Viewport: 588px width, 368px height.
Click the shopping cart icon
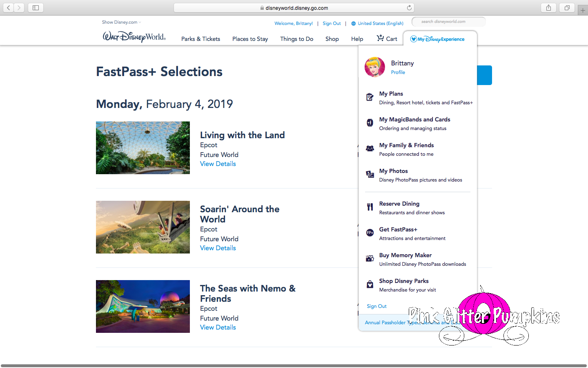point(380,38)
